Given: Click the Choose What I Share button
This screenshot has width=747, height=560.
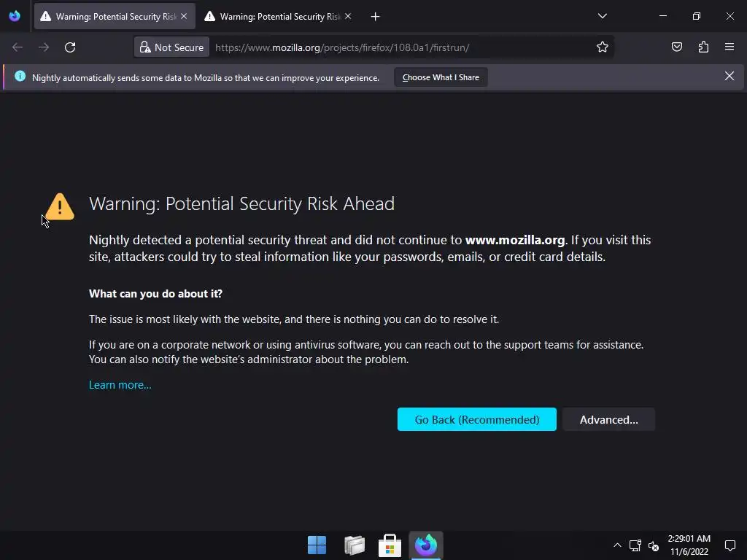Looking at the screenshot, I should point(441,77).
